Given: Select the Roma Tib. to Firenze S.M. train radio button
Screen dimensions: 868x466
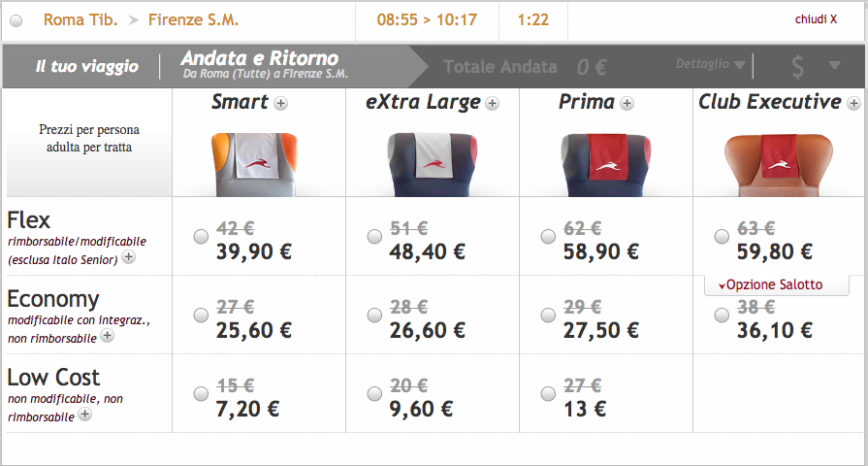Looking at the screenshot, I should click(x=16, y=20).
